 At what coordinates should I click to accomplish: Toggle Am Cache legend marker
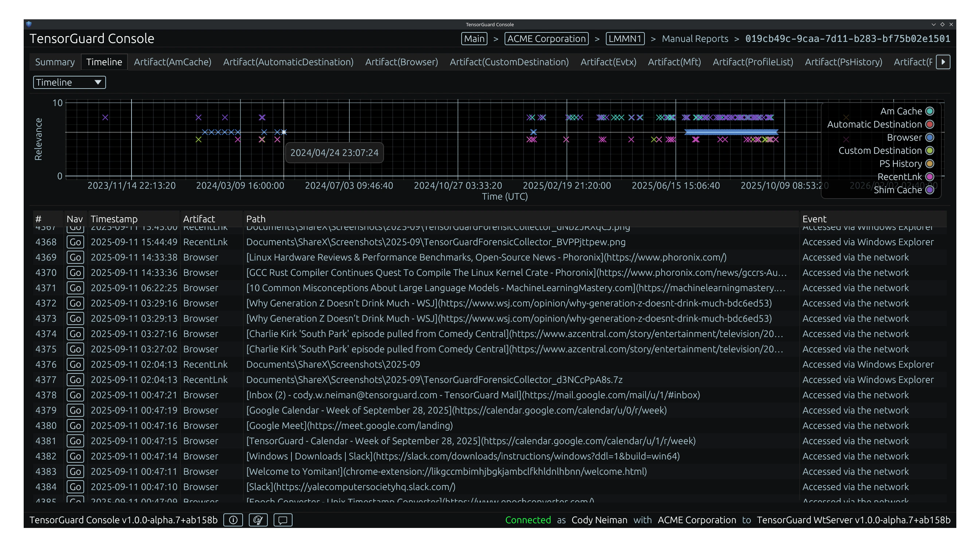[930, 111]
